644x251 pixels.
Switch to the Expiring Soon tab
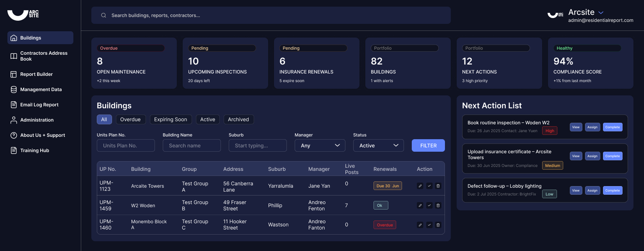click(171, 120)
